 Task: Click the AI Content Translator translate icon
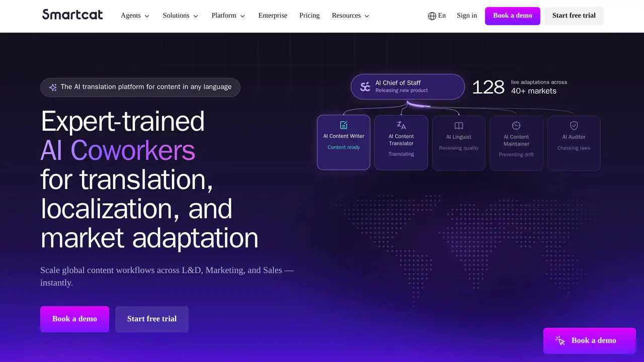tap(401, 125)
